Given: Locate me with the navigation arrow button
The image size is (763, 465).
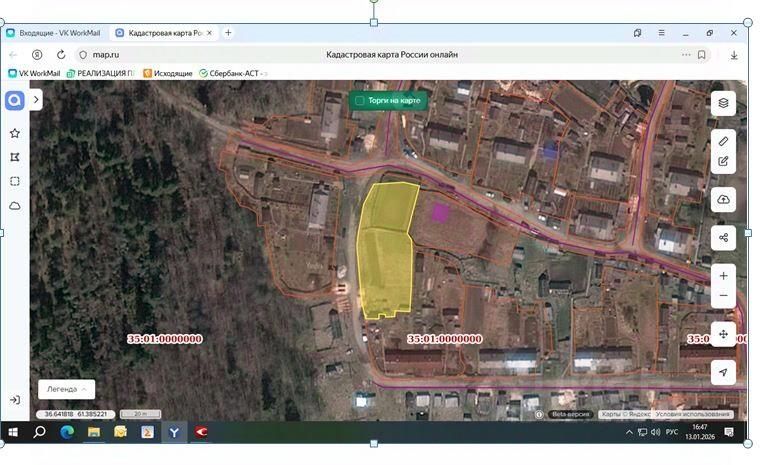Looking at the screenshot, I should [x=723, y=373].
